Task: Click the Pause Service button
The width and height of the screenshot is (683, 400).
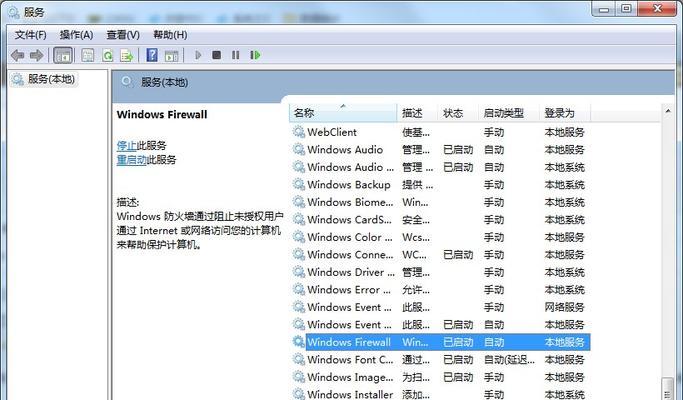Action: [236, 55]
